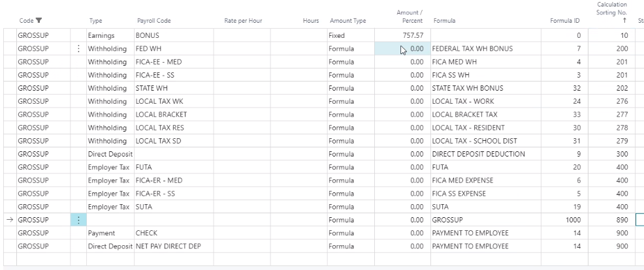Screen dimensions: 644x270
Task: Click the LOCAL TAX RES payroll code
Action: (x=174, y=128)
